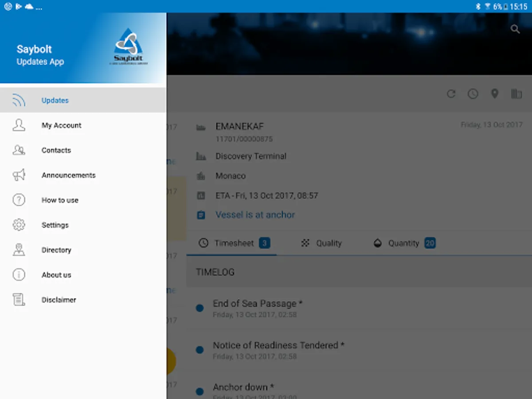This screenshot has width=532, height=399.
Task: Switch to the Quality tab
Action: tap(321, 243)
